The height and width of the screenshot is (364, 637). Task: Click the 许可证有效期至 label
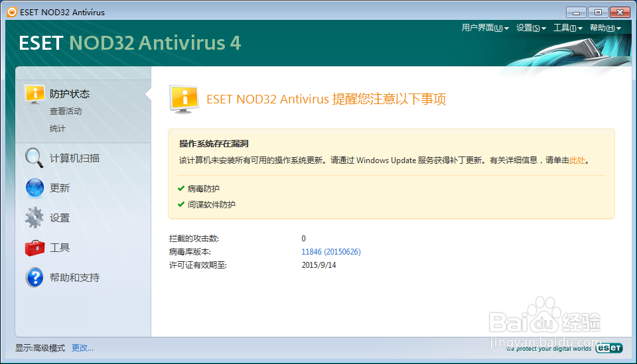(x=198, y=265)
